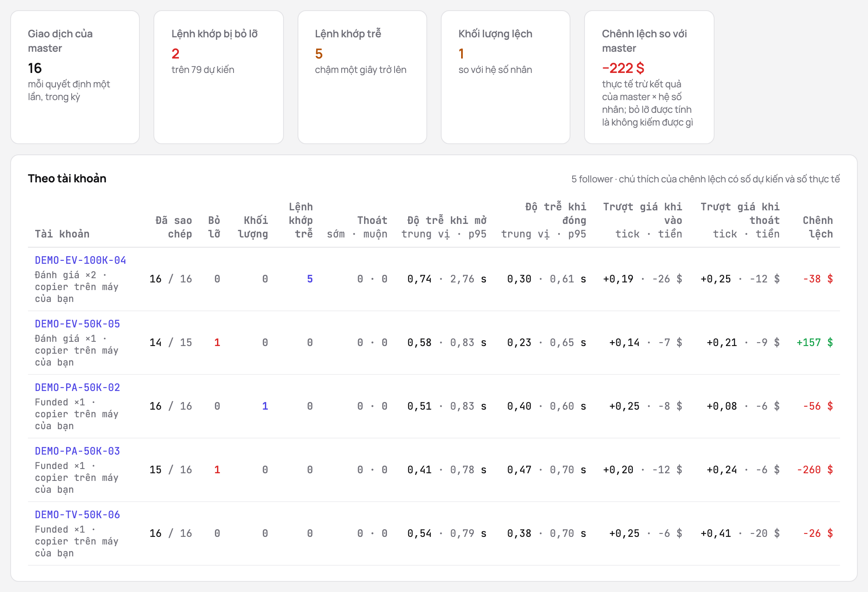The image size is (868, 592).
Task: Open account link DEMO-EV-50K-05
Action: [x=78, y=324]
